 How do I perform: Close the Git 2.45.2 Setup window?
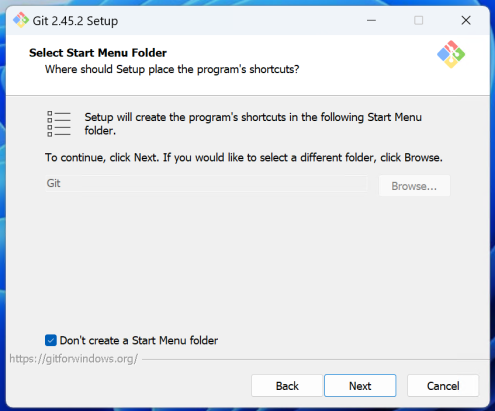click(466, 20)
